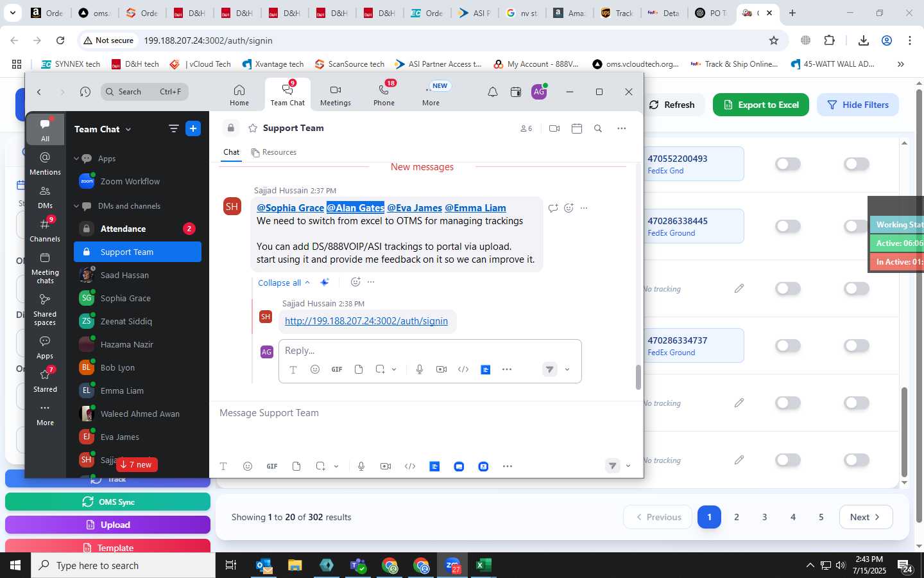Click the Next page button
Screen dimensions: 924x578
pyautogui.click(x=866, y=517)
